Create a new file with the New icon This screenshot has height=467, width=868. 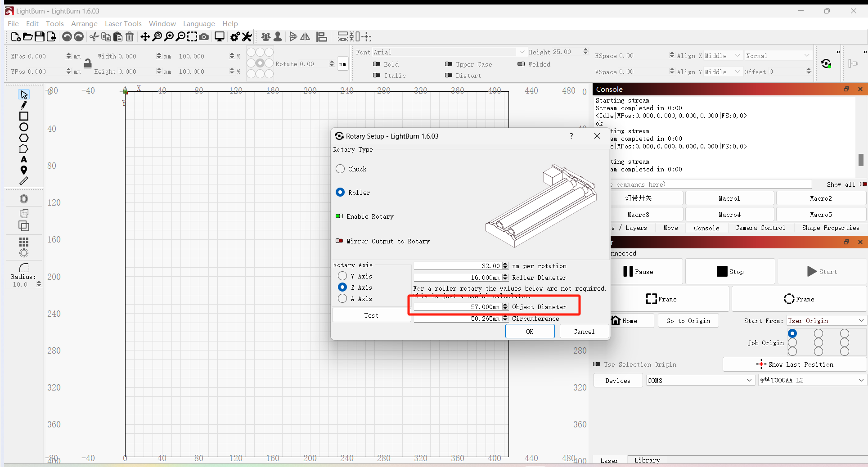coord(15,37)
